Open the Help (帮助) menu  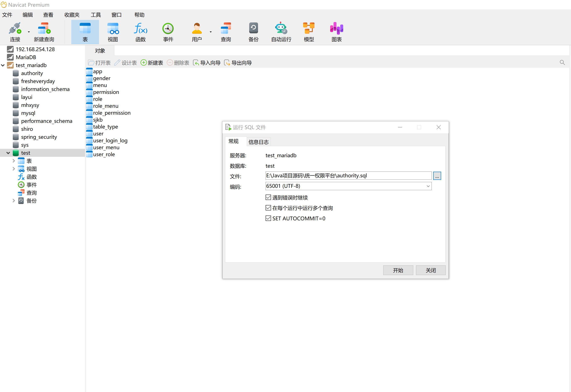click(139, 15)
